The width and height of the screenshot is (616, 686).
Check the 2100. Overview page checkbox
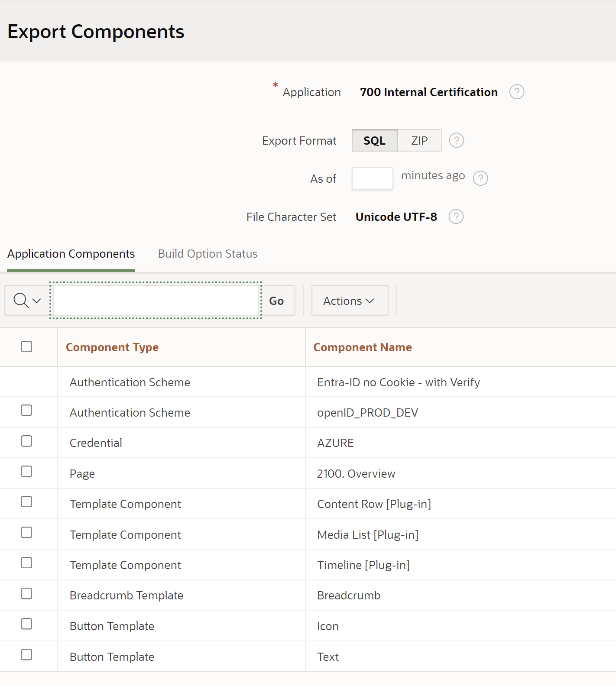(26, 471)
